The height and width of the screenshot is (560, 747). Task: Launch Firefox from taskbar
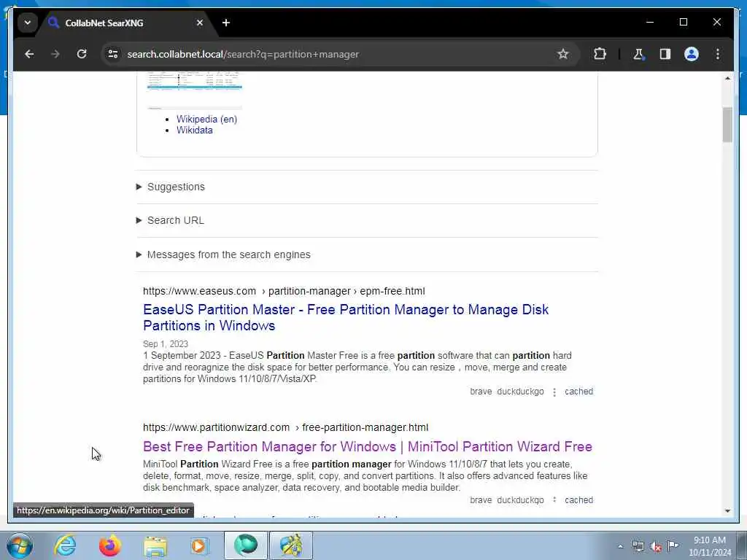110,545
